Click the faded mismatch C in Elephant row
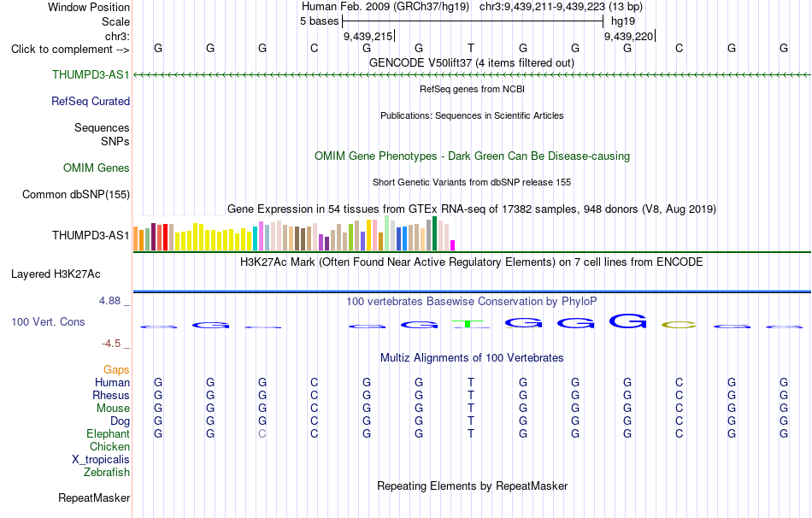The width and height of the screenshot is (812, 518). (x=262, y=433)
